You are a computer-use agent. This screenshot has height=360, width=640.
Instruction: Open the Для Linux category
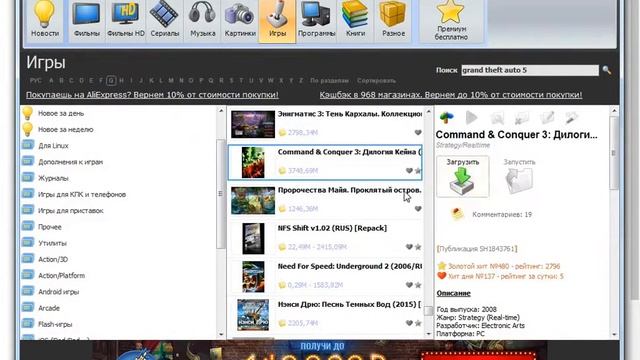pos(53,146)
